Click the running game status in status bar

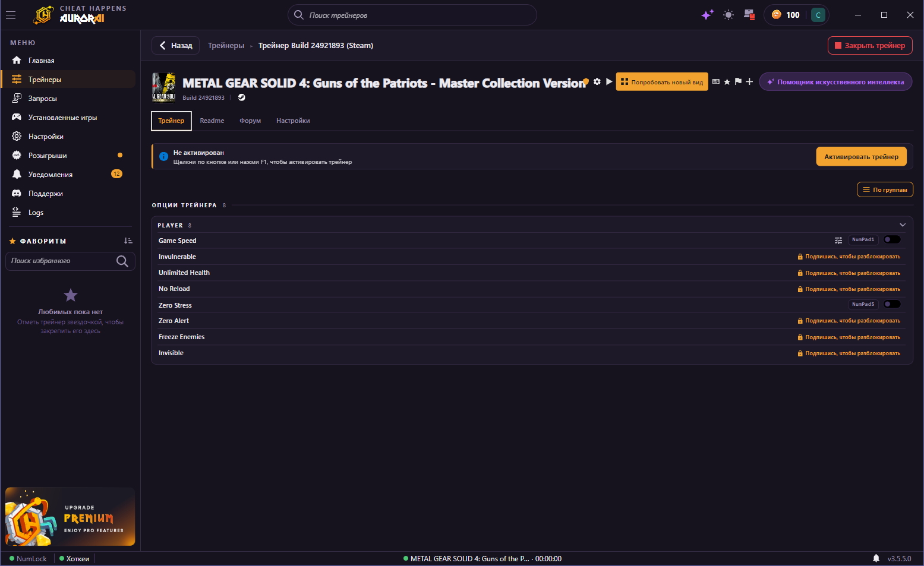pos(483,559)
